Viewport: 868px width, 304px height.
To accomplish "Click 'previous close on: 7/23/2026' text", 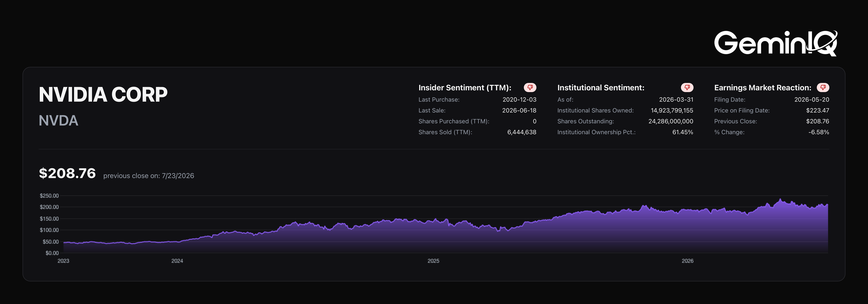I will (149, 176).
